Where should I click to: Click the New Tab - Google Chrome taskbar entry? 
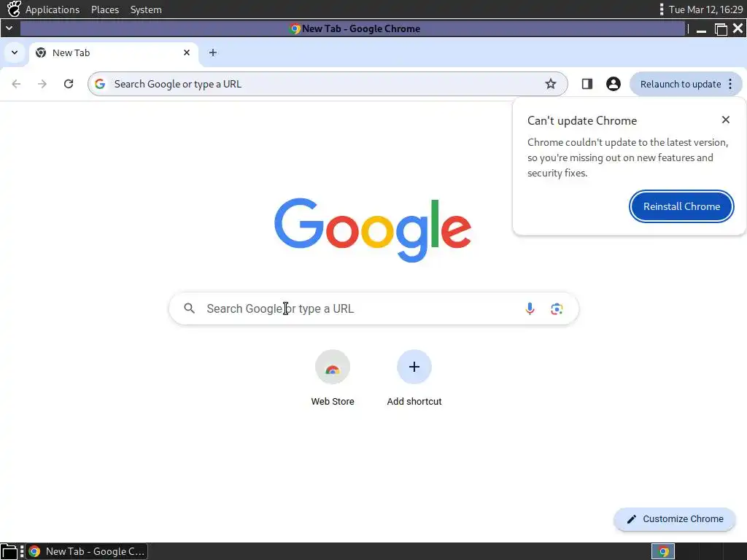(x=87, y=551)
